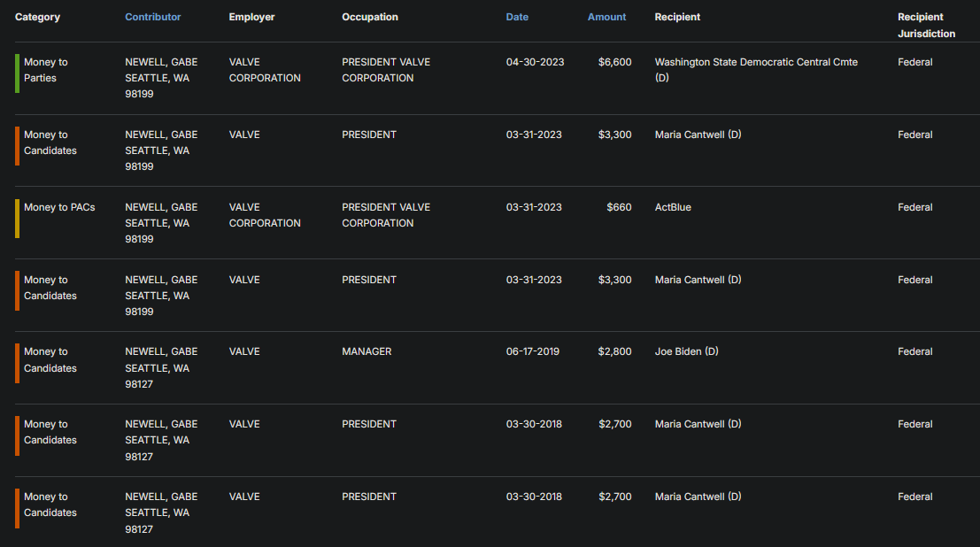Click the 06-17-2019 date cell

pos(533,351)
